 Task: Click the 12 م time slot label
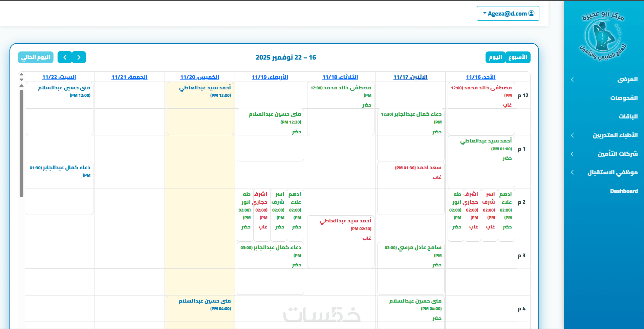point(523,95)
